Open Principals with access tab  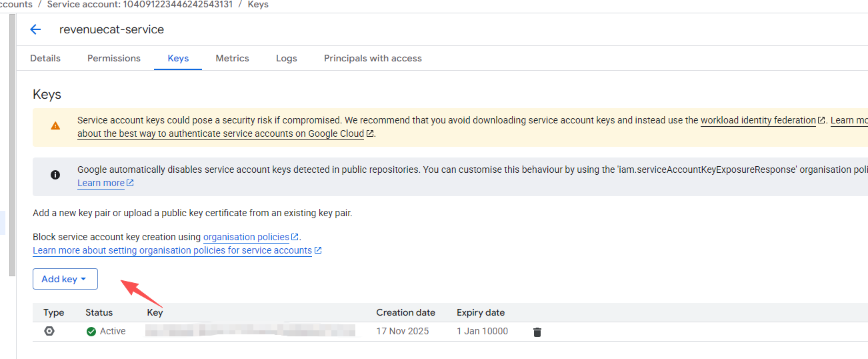click(373, 58)
